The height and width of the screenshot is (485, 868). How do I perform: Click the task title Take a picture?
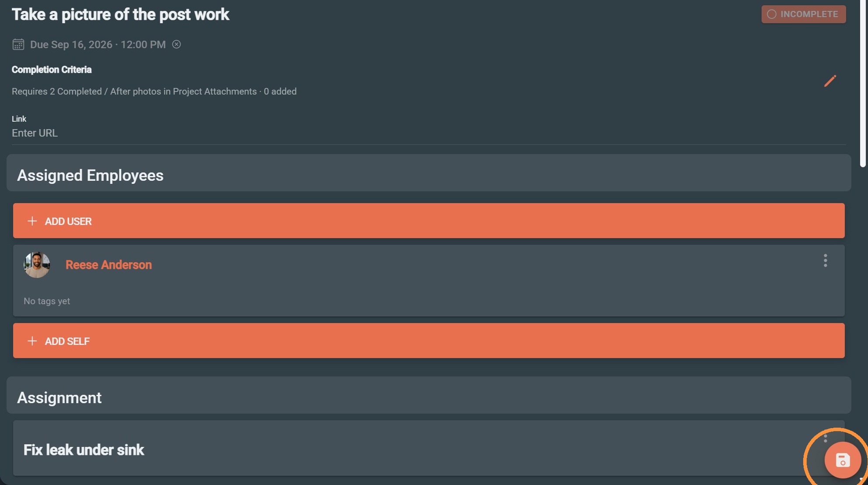pos(120,14)
